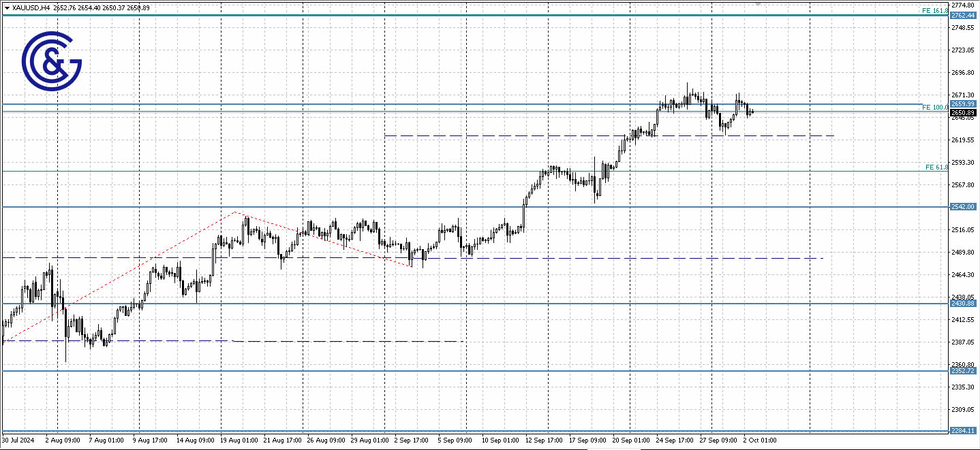Viewport: 980px width, 450px height.
Task: Click the black 2650.89 current price tag
Action: [962, 112]
